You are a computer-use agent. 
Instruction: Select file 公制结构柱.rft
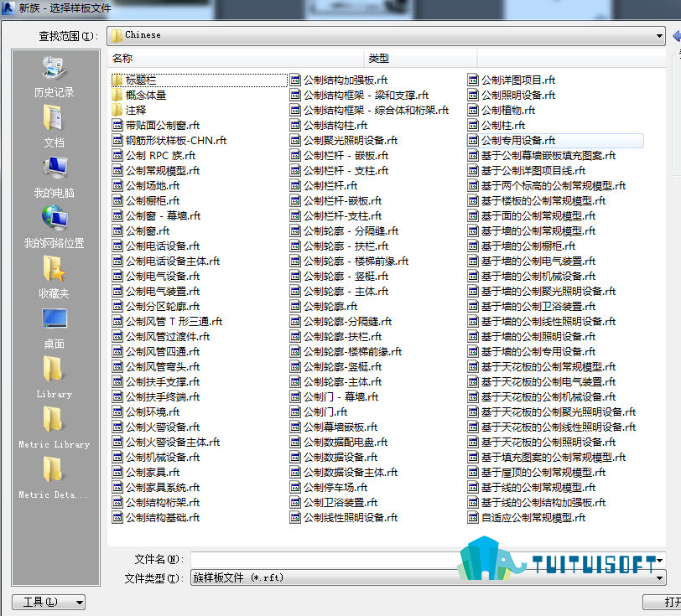pyautogui.click(x=329, y=126)
